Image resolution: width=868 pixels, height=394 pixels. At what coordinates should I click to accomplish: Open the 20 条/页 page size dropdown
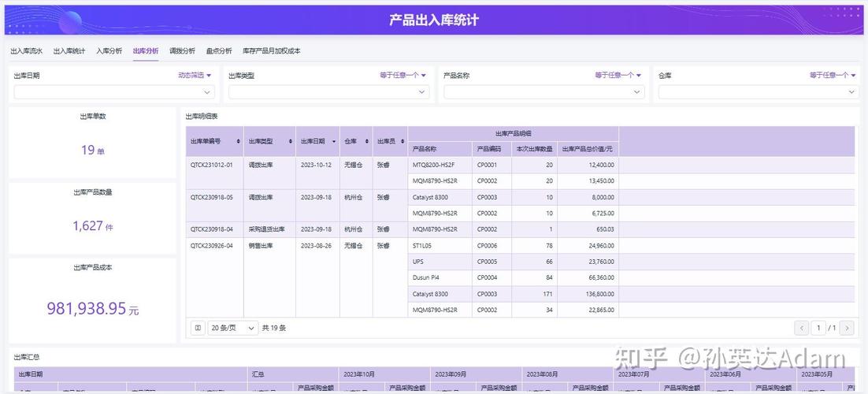[x=233, y=328]
